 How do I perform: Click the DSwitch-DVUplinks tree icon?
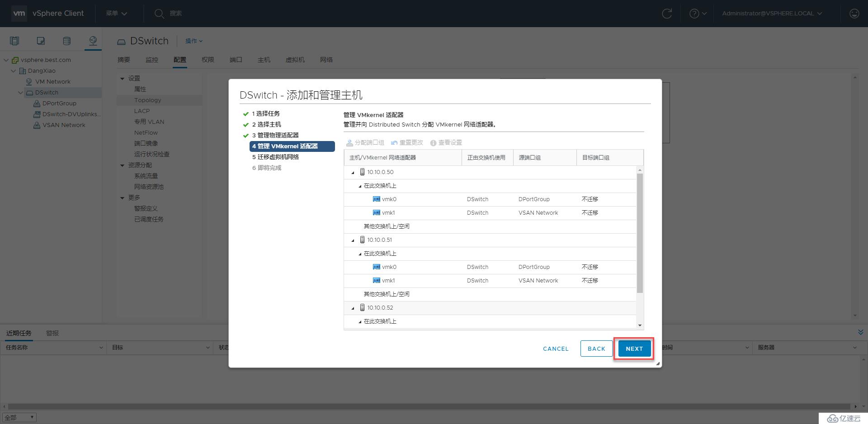37,114
